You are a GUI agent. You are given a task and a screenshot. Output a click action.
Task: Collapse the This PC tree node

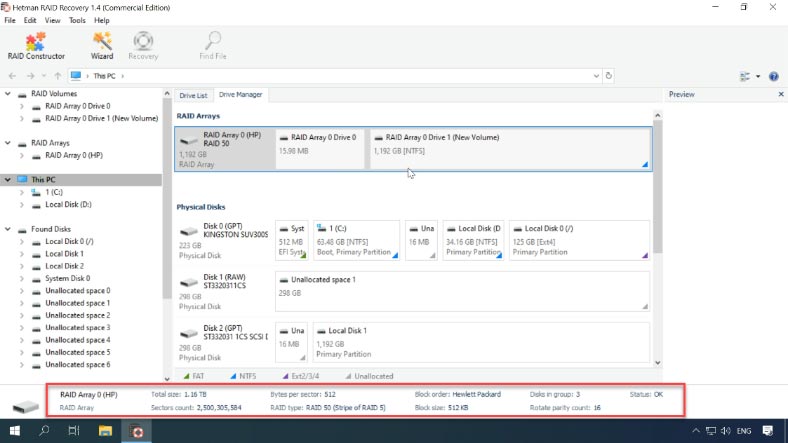tap(8, 179)
